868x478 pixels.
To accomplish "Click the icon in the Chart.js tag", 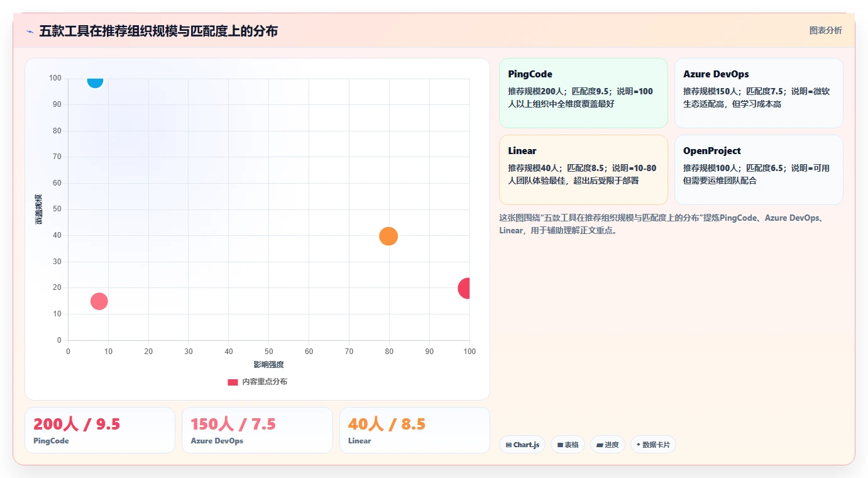I will pyautogui.click(x=508, y=445).
